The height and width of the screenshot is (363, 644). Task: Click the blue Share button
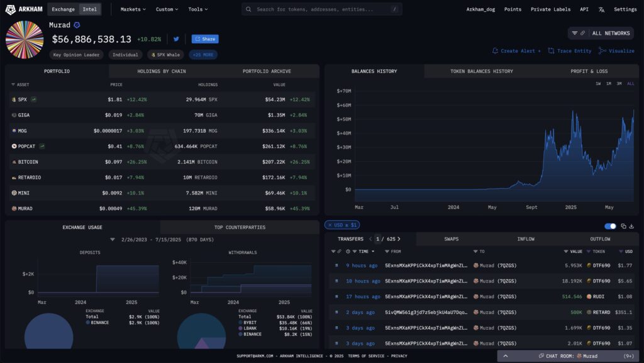205,39
